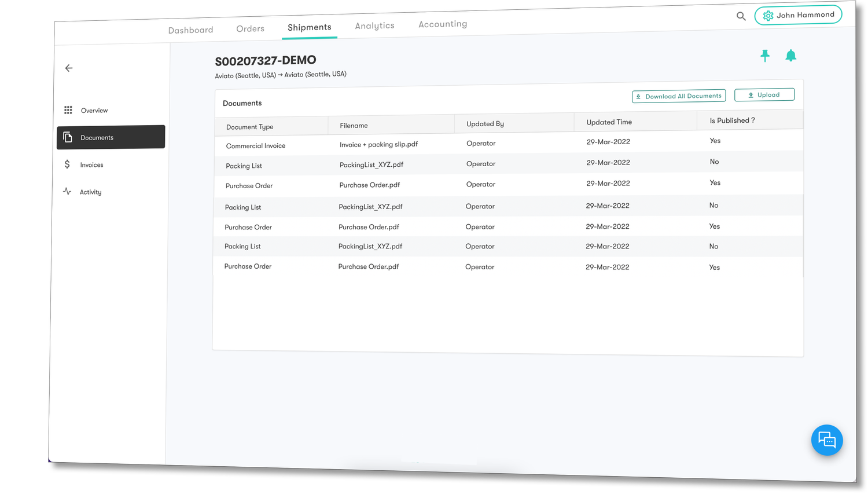The height and width of the screenshot is (494, 868).
Task: Click the Download All Documents button
Action: pyautogui.click(x=678, y=96)
